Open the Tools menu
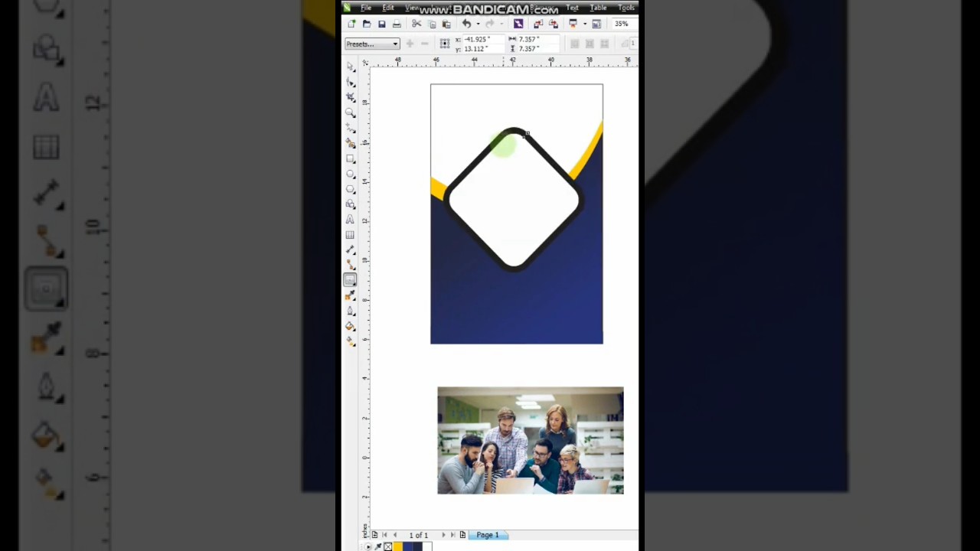This screenshot has width=980, height=551. pyautogui.click(x=626, y=8)
